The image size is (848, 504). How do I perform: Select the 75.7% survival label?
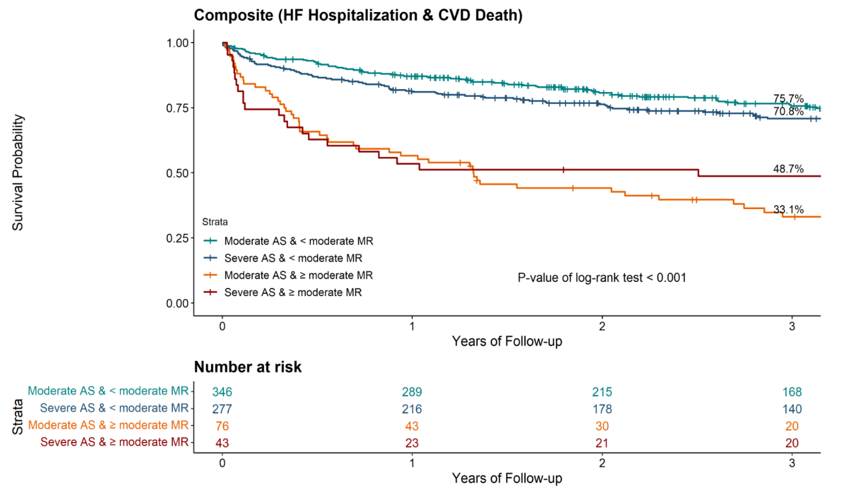[788, 99]
